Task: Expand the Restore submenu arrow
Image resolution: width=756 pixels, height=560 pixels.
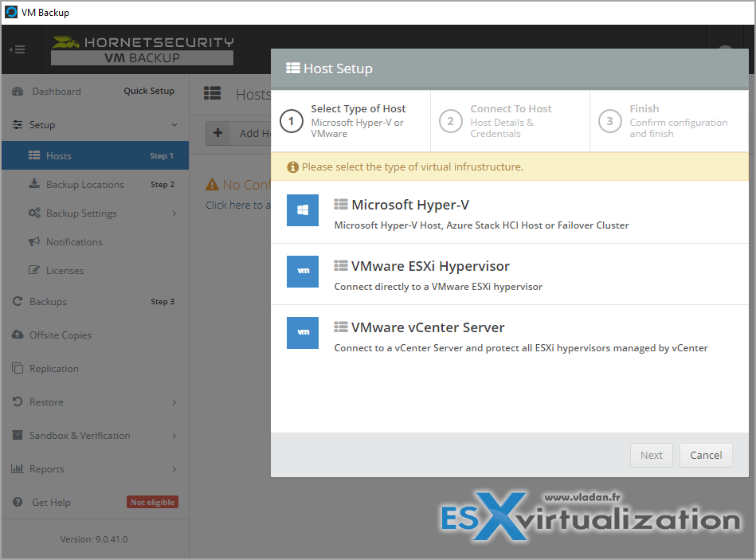Action: (174, 402)
